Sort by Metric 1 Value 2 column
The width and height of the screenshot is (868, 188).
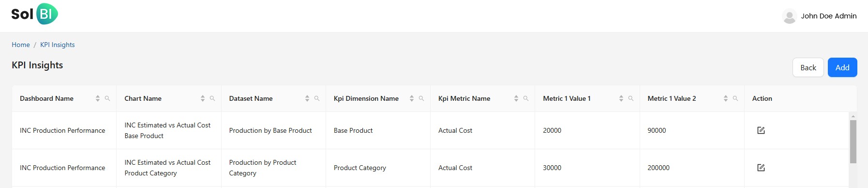[726, 98]
